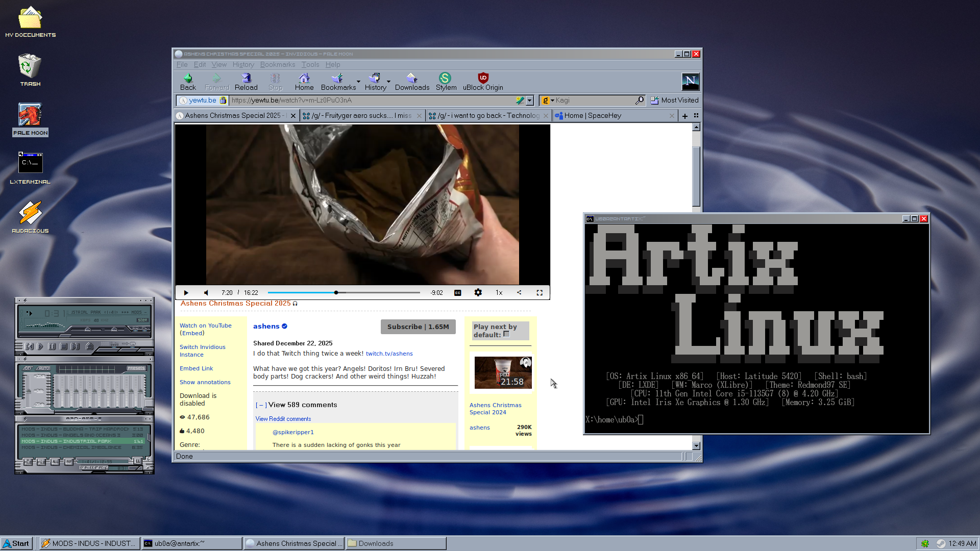Toggle the equalizer ON button

(x=28, y=368)
